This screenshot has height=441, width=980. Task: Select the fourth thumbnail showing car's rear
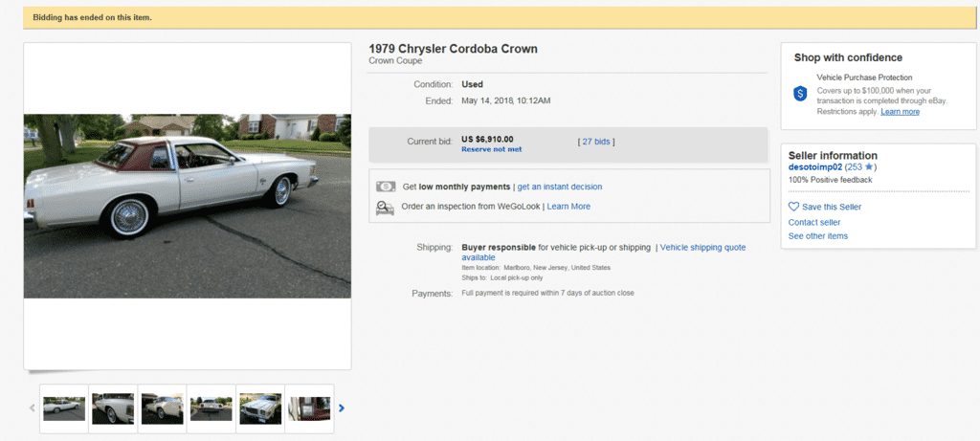click(211, 408)
